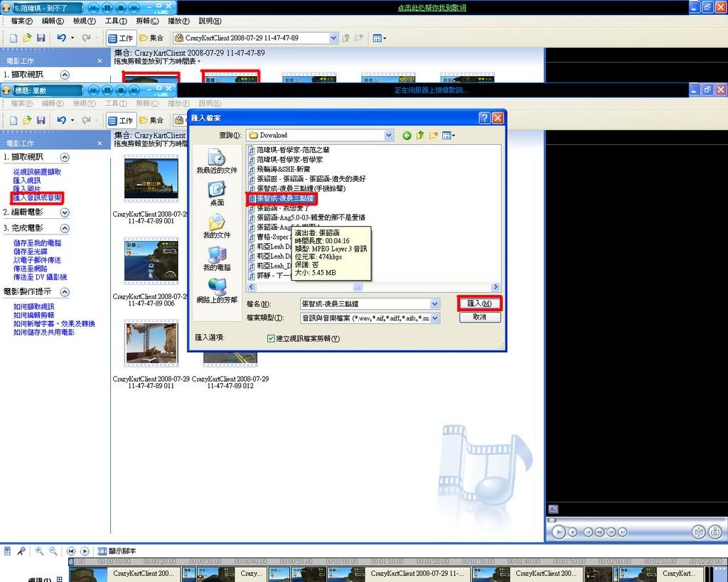The image size is (728, 582).
Task: Click the 匯入(M) import button
Action: tap(480, 303)
